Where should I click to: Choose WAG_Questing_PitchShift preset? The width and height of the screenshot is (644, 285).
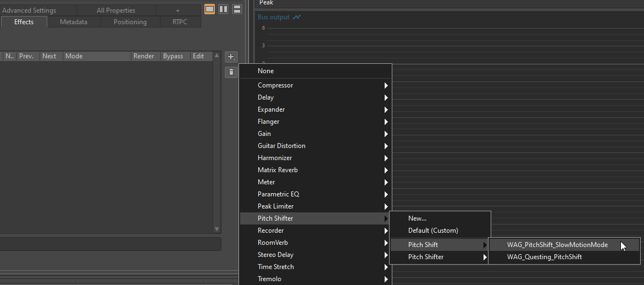544,257
